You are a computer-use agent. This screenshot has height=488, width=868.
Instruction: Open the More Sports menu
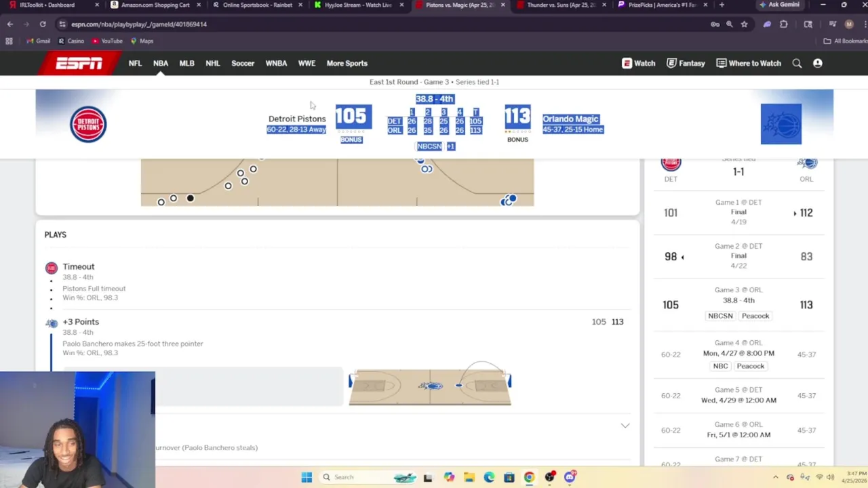tap(347, 63)
